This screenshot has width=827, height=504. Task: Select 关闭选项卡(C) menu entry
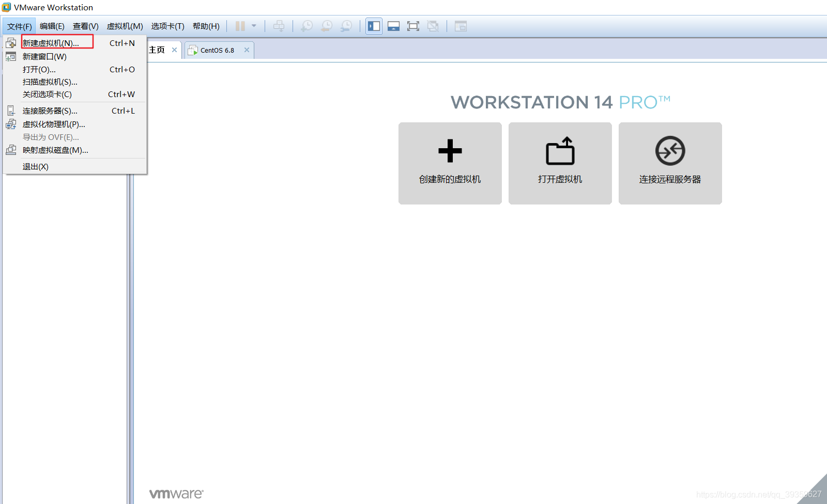click(x=75, y=94)
